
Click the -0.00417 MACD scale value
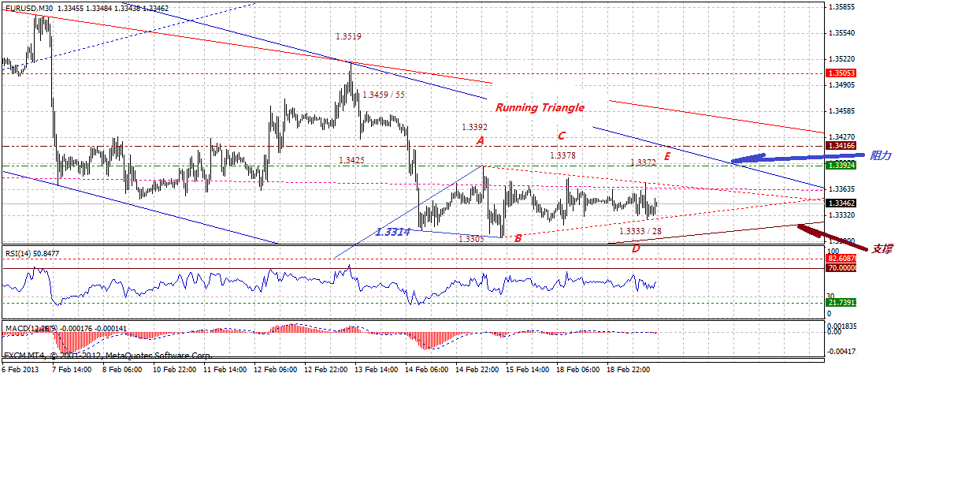843,352
